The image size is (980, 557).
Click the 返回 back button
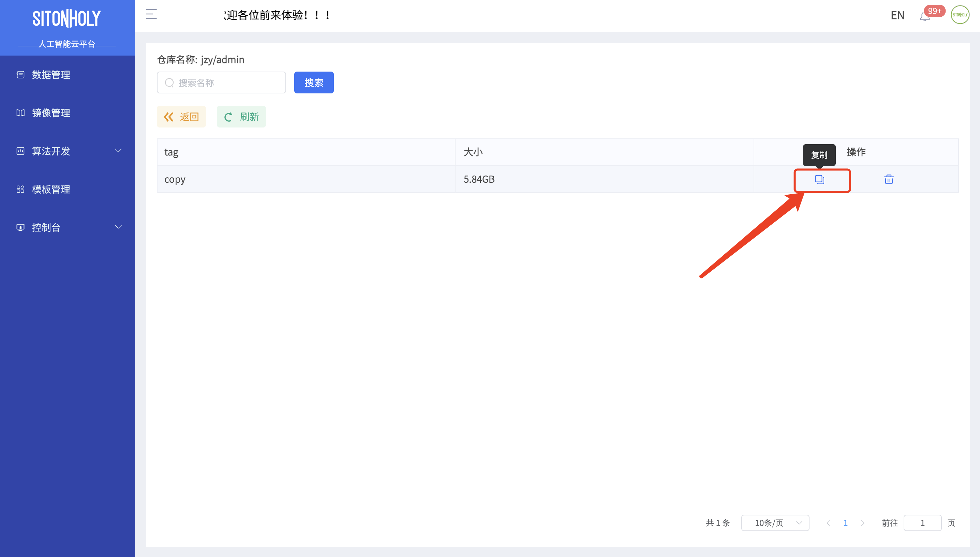point(181,117)
